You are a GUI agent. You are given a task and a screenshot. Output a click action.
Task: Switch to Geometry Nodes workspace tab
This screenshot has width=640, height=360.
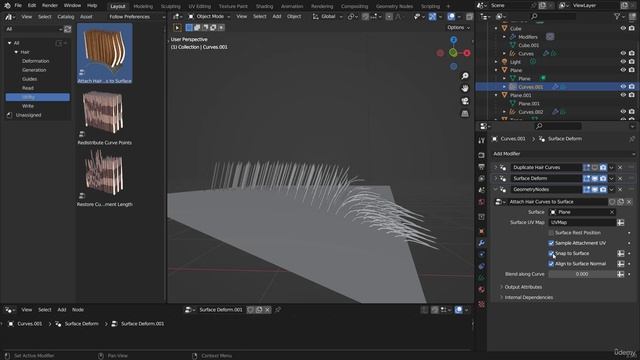(394, 6)
